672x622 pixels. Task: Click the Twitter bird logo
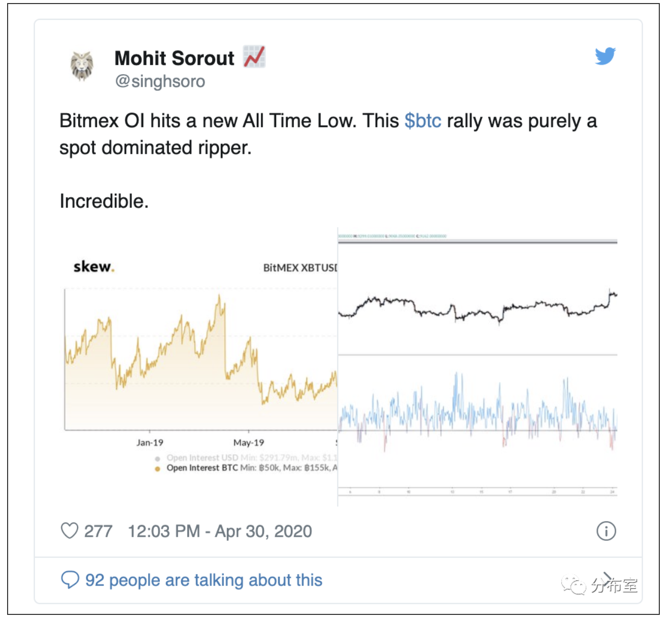[x=605, y=56]
